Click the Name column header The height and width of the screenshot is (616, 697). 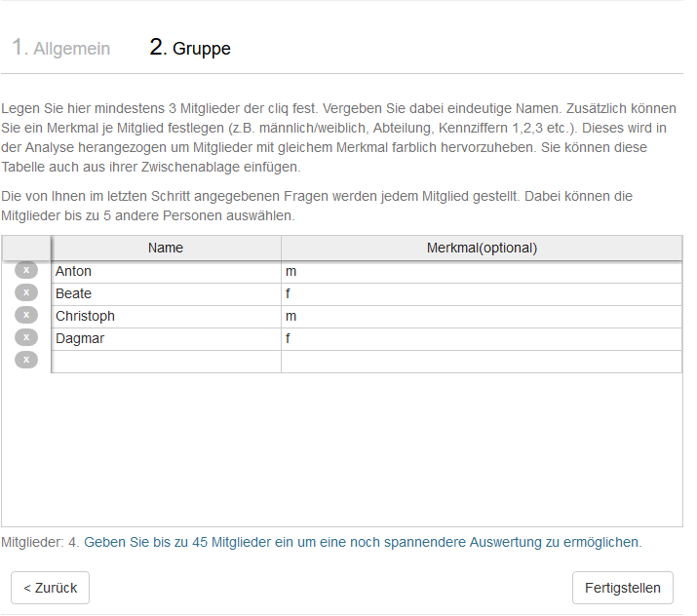click(166, 248)
